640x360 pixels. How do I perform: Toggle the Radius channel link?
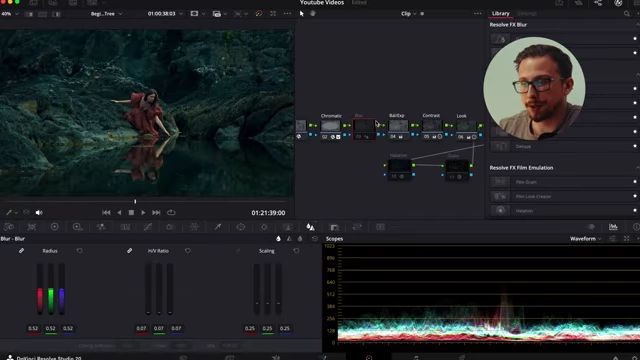point(21,251)
